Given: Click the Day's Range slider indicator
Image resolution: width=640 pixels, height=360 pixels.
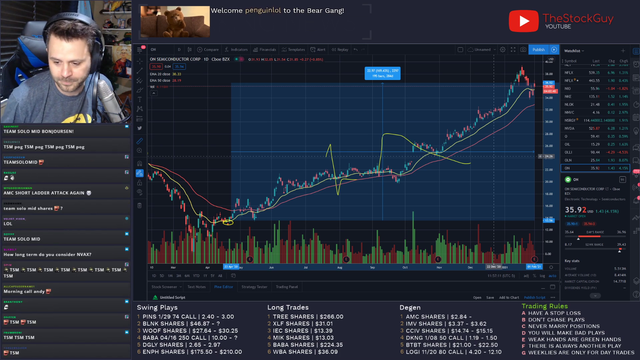Looking at the screenshot, I should [x=578, y=238].
